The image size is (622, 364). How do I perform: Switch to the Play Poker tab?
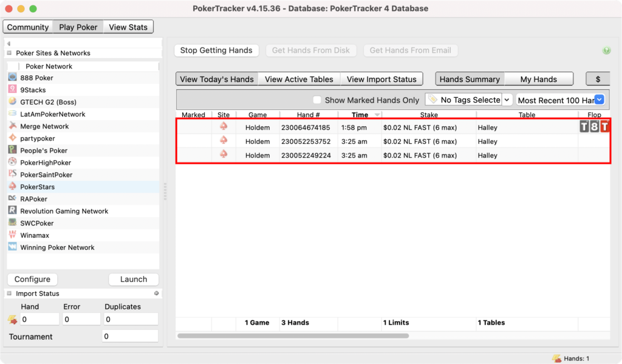tap(78, 27)
